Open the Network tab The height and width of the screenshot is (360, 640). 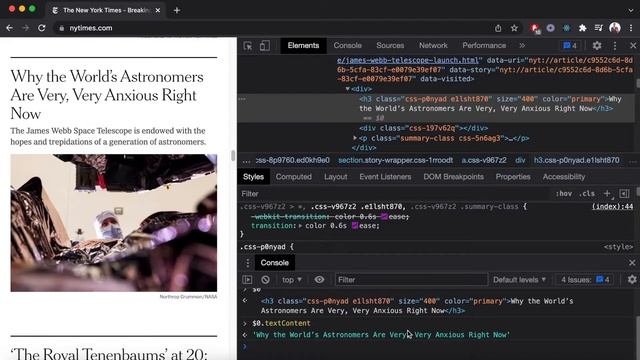[x=433, y=45]
